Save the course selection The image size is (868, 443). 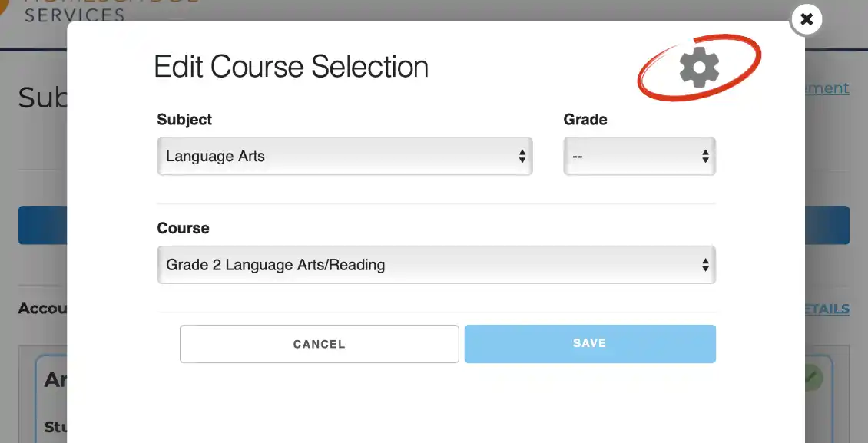(590, 344)
